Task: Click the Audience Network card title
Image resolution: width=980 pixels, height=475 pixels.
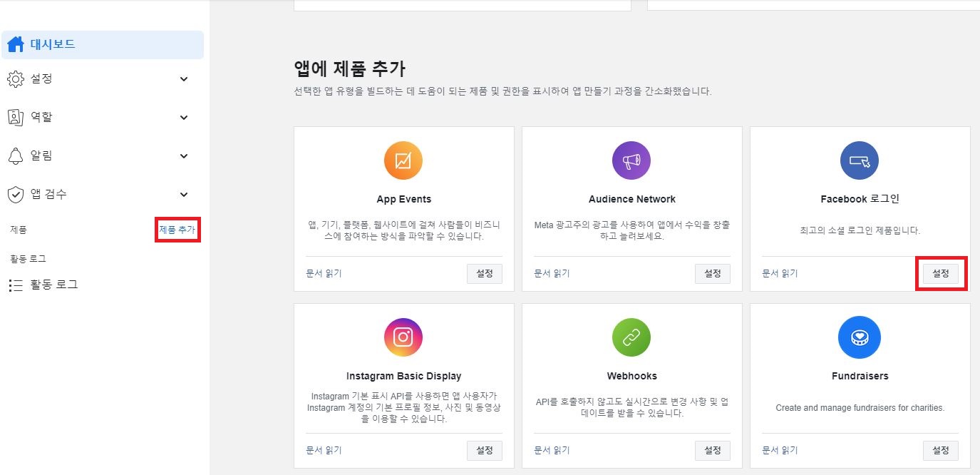Action: 632,199
